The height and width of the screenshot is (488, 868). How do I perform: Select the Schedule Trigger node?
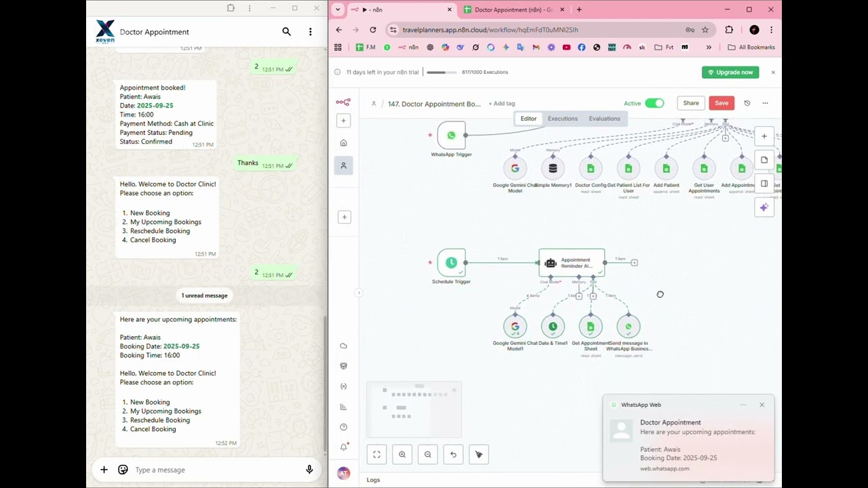(x=451, y=262)
